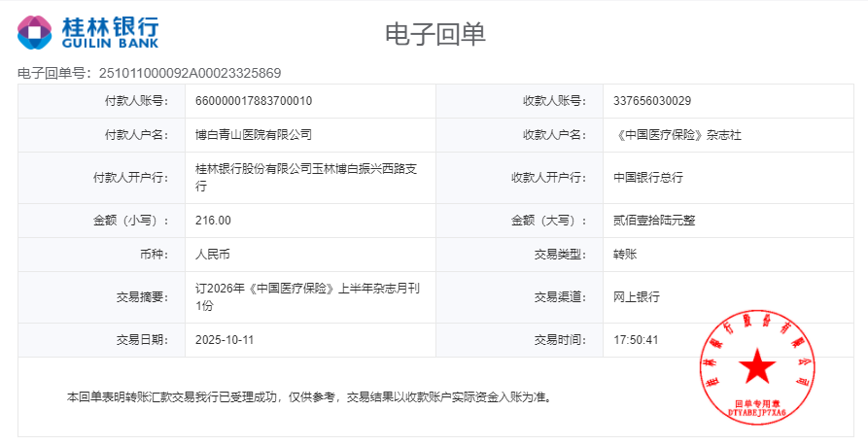
Task: Click the transaction time 17:50:41
Action: click(x=637, y=340)
